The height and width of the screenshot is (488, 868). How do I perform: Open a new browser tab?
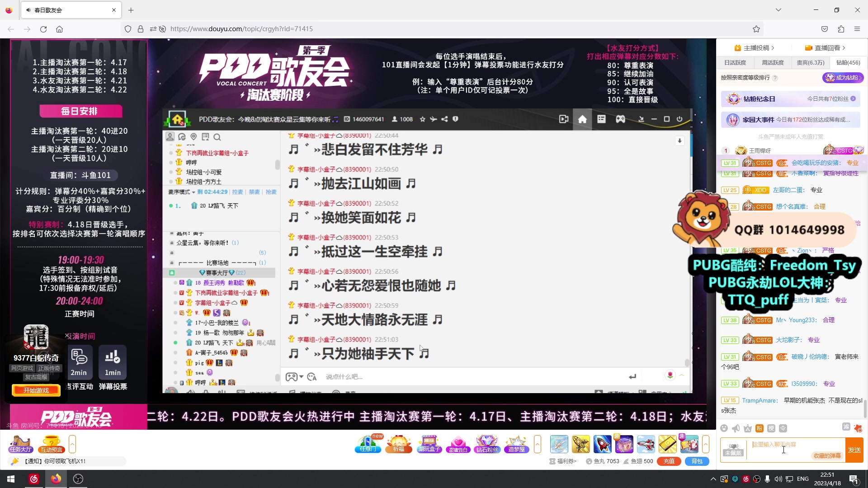[131, 10]
